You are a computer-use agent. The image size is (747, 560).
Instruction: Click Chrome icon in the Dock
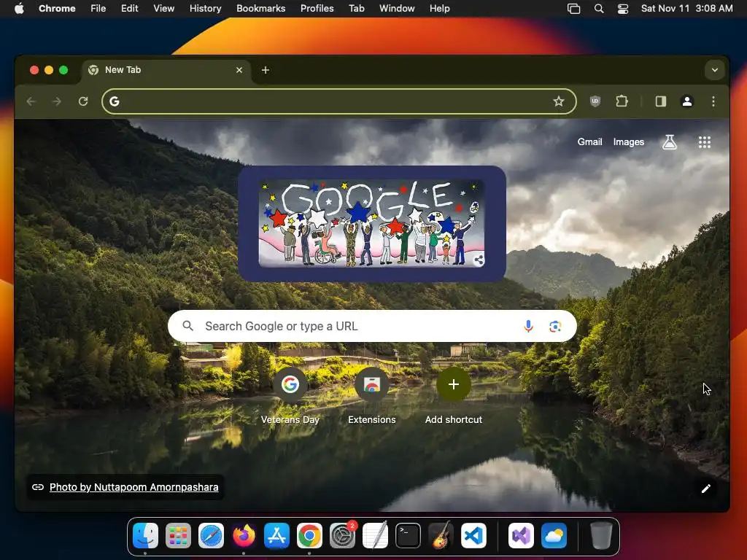[x=309, y=536]
